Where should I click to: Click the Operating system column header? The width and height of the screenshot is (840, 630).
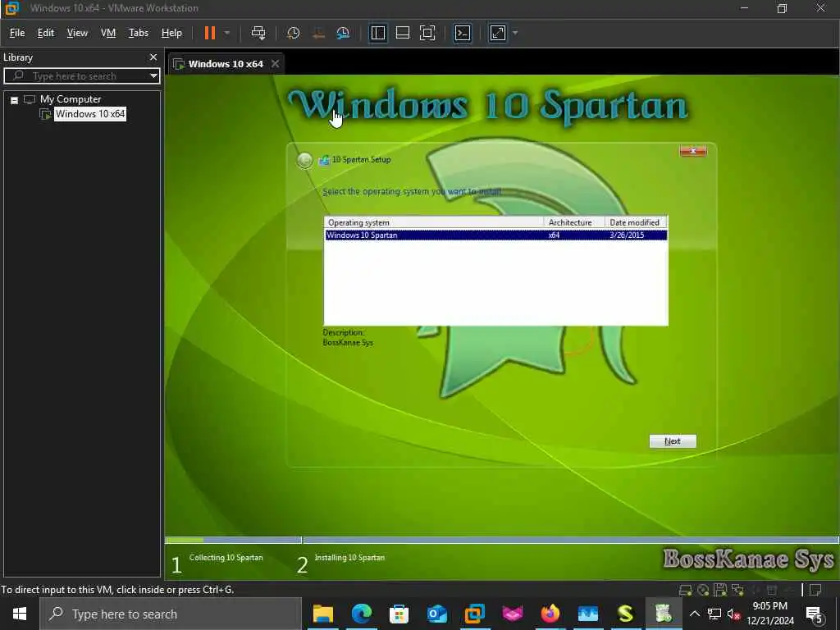click(x=434, y=222)
